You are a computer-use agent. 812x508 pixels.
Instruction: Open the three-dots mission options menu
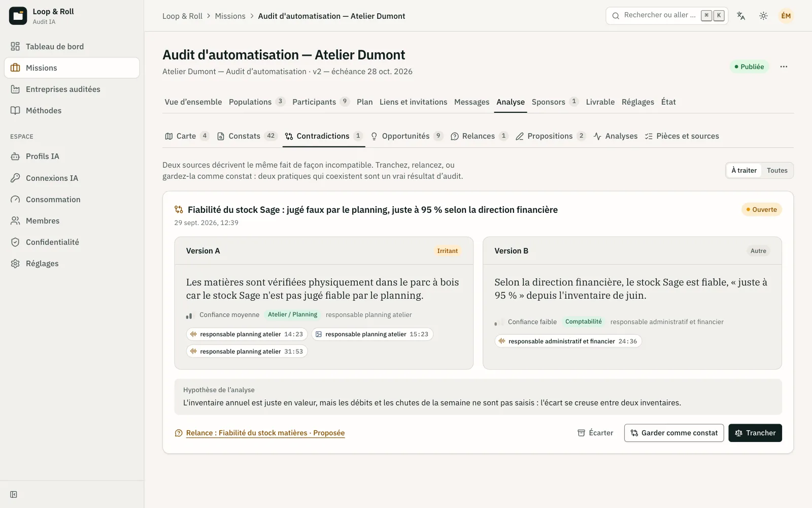[784, 67]
